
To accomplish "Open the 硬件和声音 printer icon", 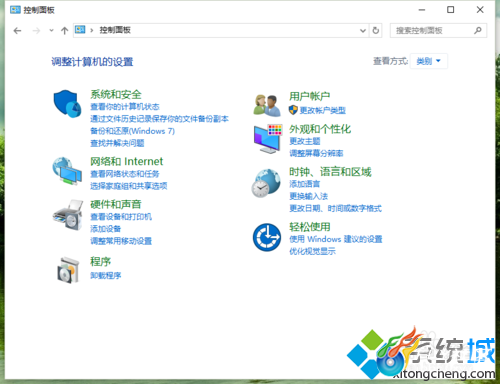I will pyautogui.click(x=68, y=215).
